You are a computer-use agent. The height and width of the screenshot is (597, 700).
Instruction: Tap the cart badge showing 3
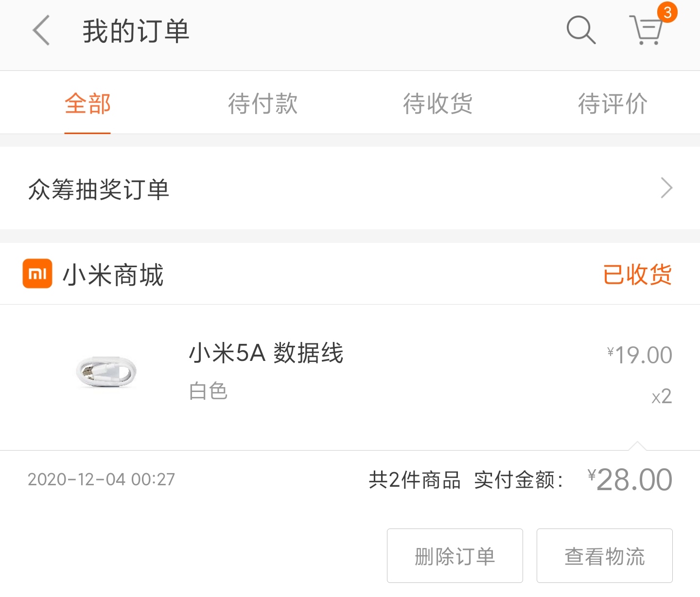(x=667, y=12)
